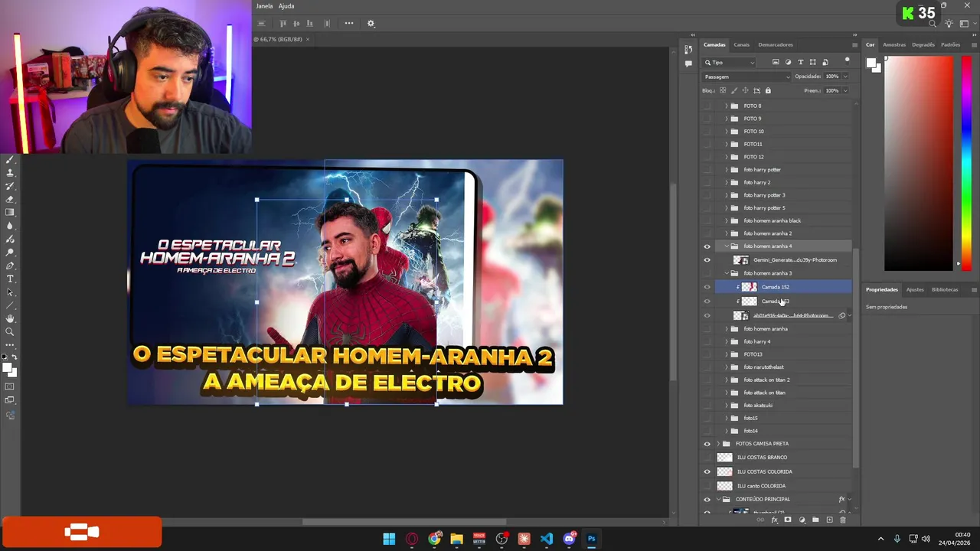Hide ILU COSTAS COLORIDA layer

[707, 471]
